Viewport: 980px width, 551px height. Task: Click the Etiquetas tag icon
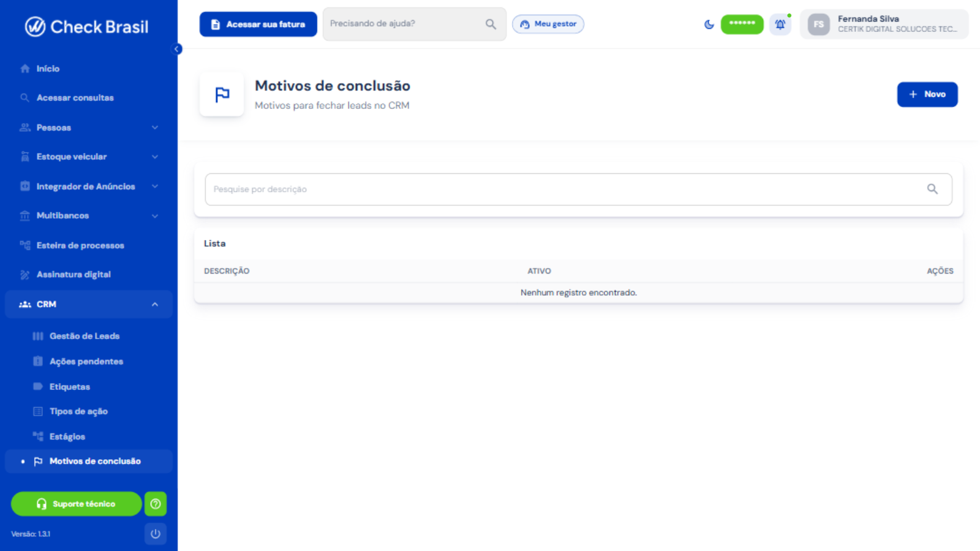[x=38, y=386]
